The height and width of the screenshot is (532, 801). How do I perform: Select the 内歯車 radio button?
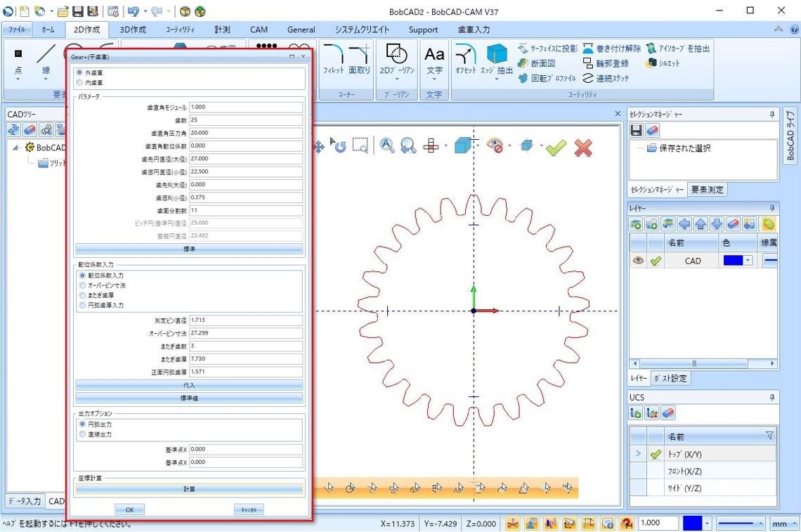[79, 82]
